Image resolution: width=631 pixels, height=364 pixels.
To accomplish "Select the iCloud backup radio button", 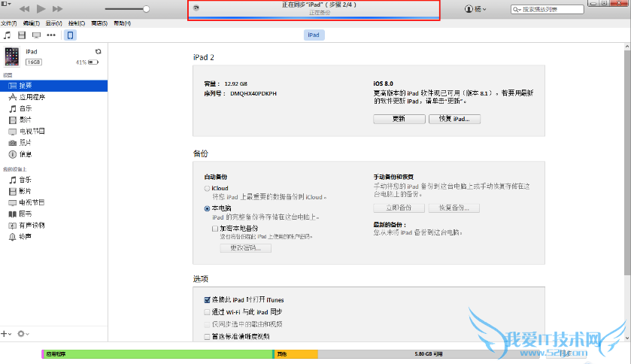I will click(207, 188).
